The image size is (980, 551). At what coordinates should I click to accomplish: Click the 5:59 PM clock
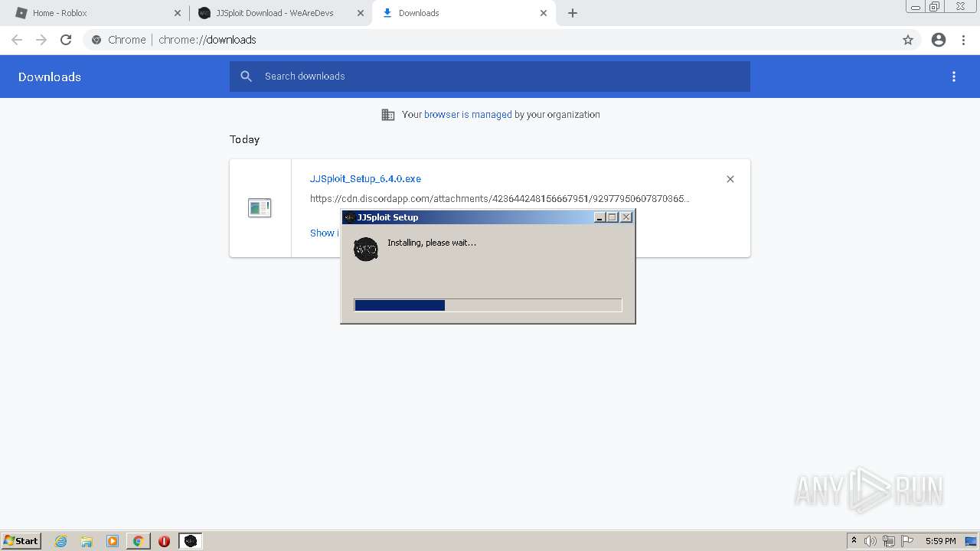[x=940, y=541]
